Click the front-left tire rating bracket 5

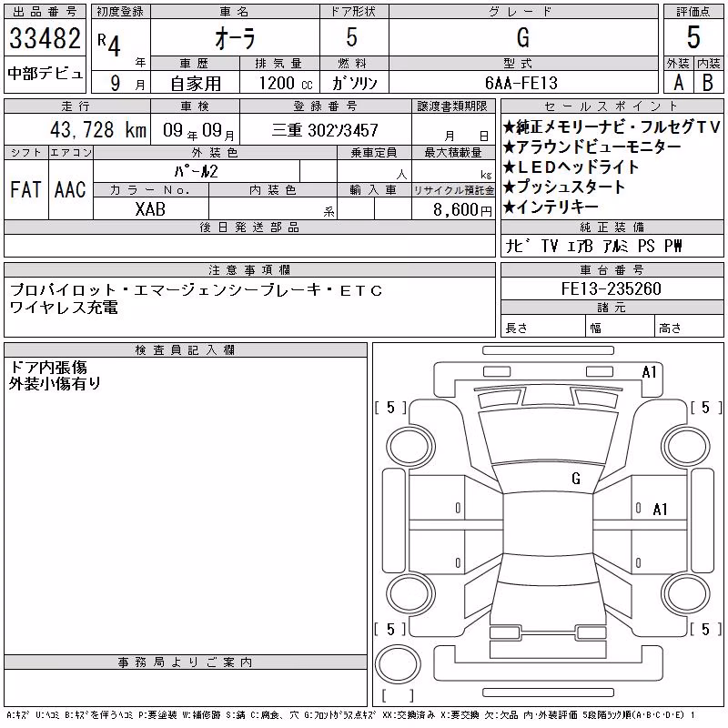390,408
